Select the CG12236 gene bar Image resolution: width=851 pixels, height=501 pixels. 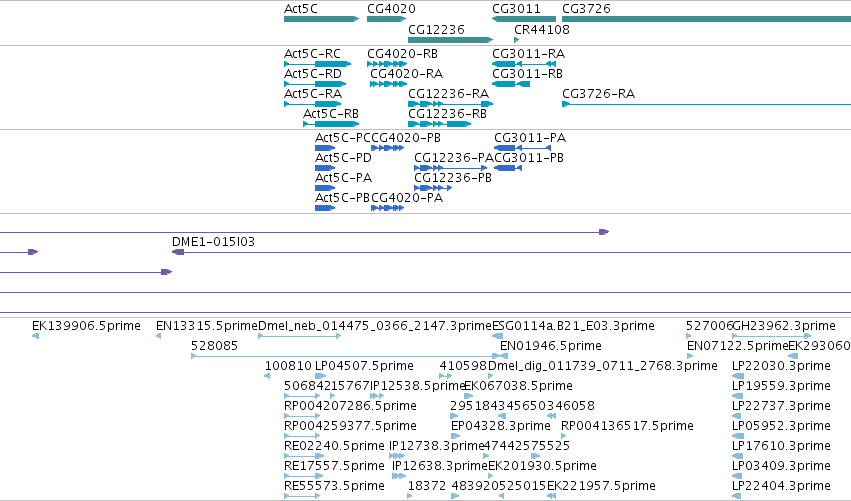[450, 40]
